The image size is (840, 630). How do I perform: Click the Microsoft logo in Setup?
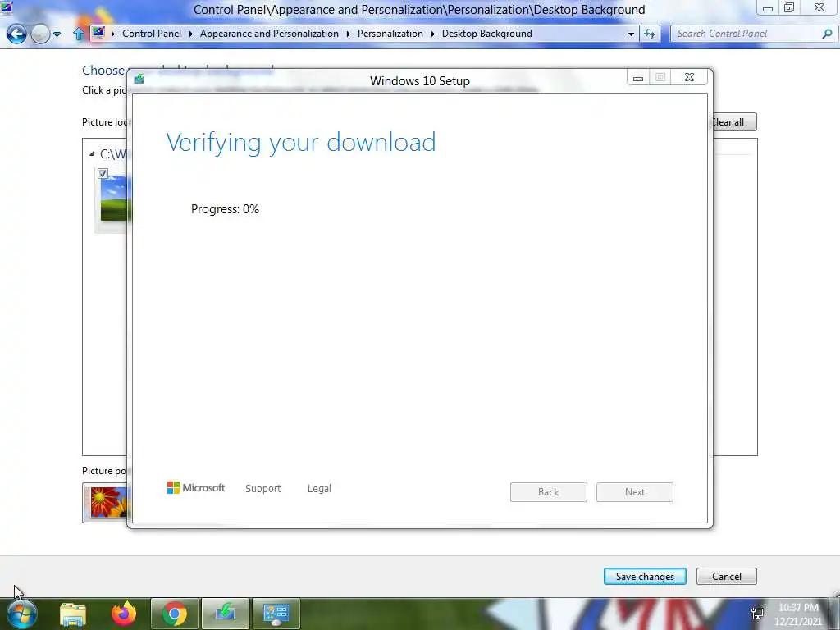[196, 487]
